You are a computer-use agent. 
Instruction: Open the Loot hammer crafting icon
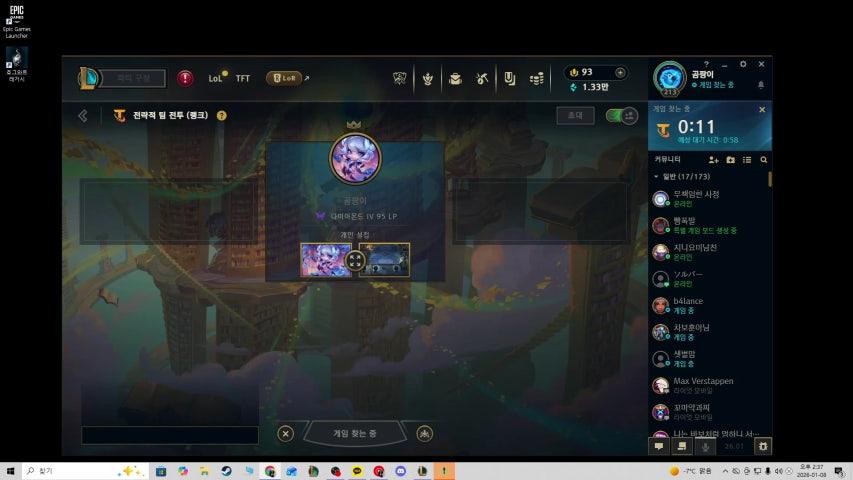tap(482, 78)
